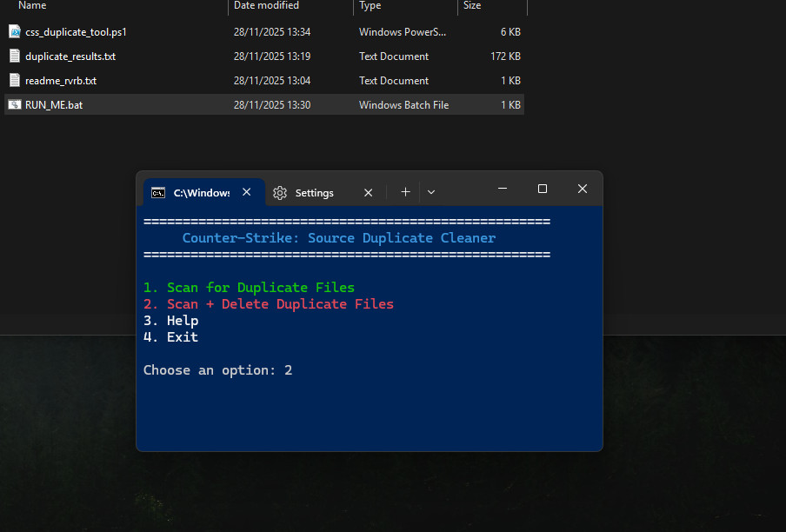Image resolution: width=786 pixels, height=532 pixels.
Task: Click the gear icon on the Settings tab
Action: 279,192
